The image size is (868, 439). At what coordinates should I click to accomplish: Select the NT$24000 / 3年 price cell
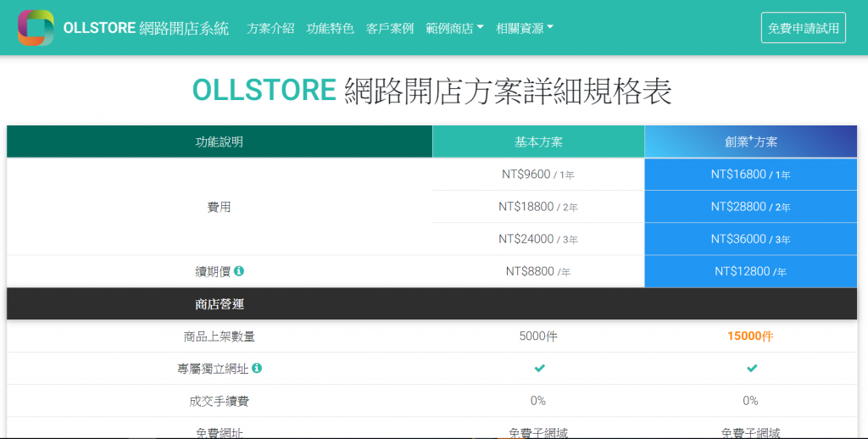click(x=538, y=239)
